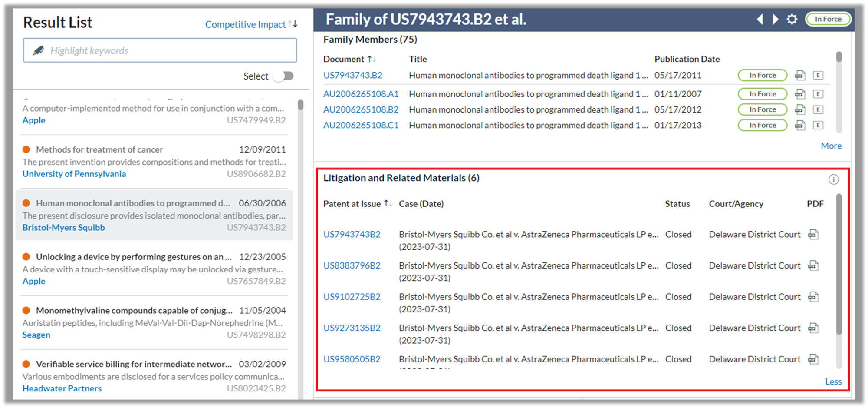Click the E icon for US7943743.B2 row
Viewport: 868px width, 408px height.
click(818, 75)
